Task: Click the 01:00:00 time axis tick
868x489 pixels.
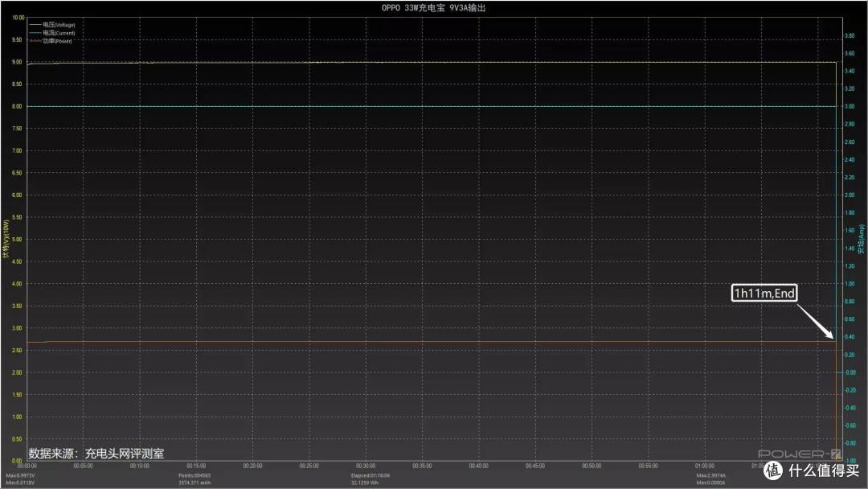Action: (x=704, y=466)
